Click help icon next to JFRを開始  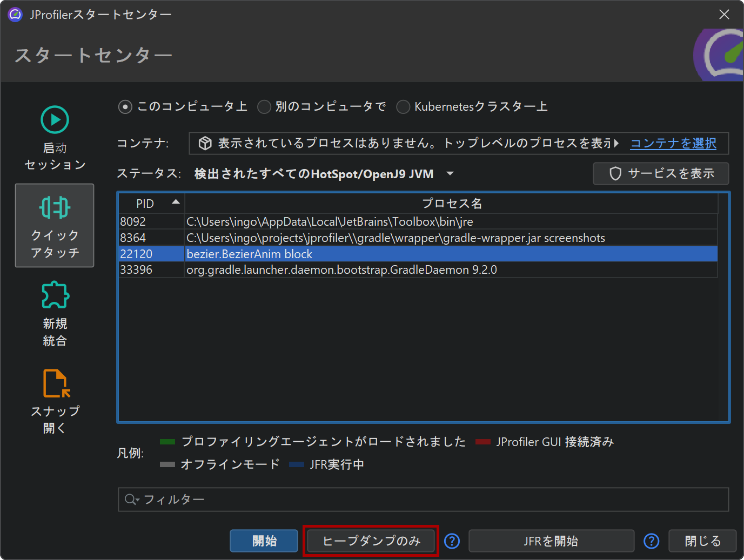(652, 541)
